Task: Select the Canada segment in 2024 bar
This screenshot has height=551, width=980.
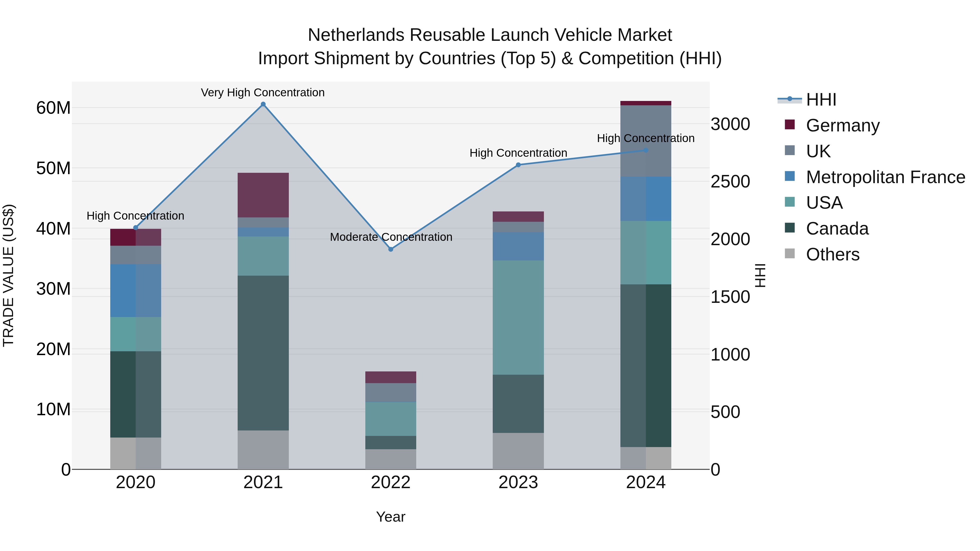Action: (x=646, y=365)
